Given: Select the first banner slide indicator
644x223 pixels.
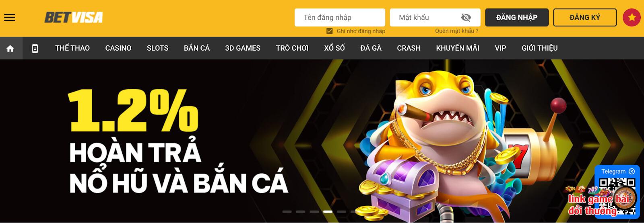Looking at the screenshot, I should pos(287,211).
